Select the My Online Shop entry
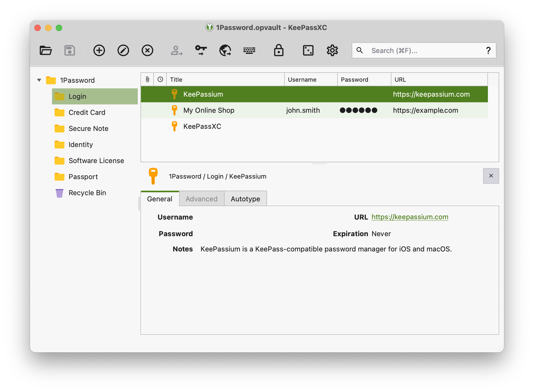Viewport: 534px width, 392px height. coord(209,110)
